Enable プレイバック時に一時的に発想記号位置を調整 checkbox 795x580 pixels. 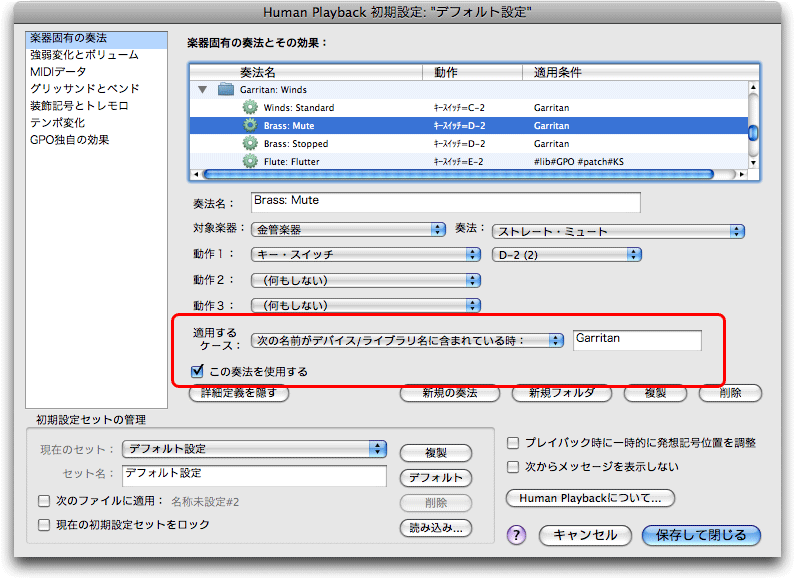pos(513,443)
